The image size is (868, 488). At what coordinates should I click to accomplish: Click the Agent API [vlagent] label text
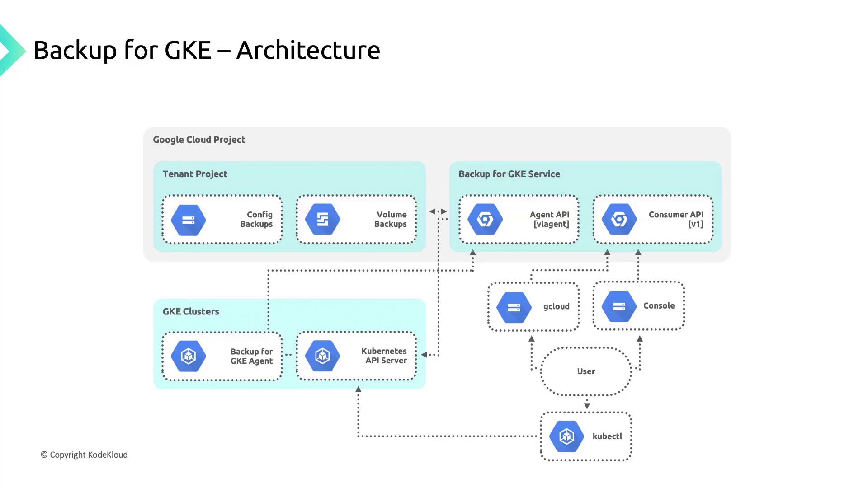pos(549,219)
